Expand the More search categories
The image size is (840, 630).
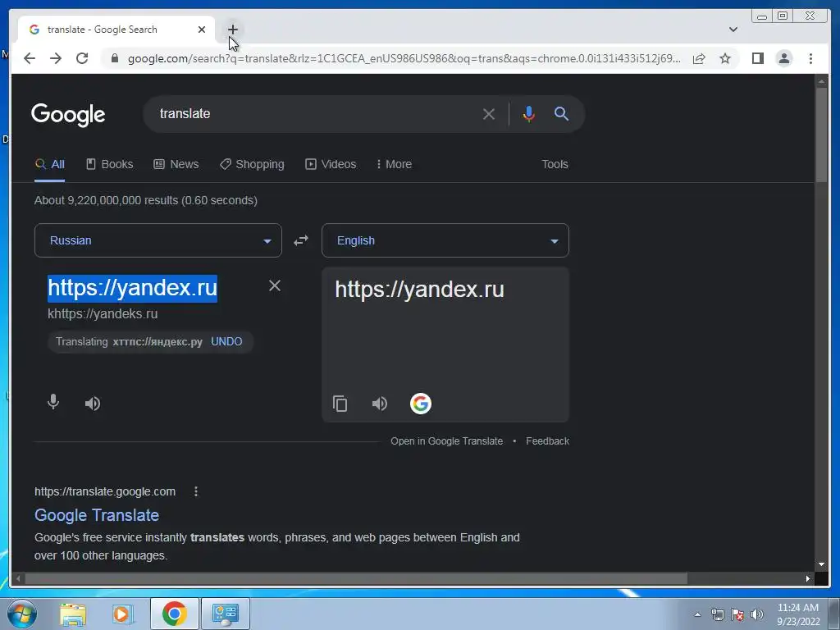pos(395,164)
